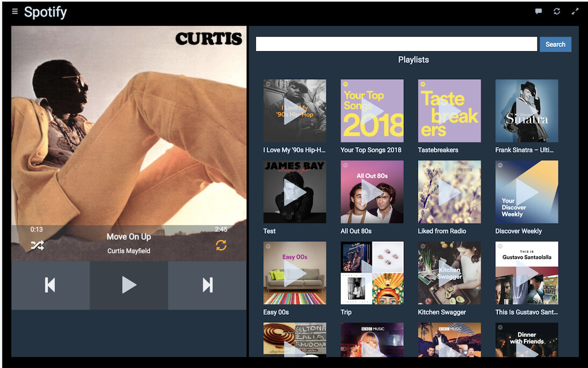The width and height of the screenshot is (588, 368).
Task: Click the 2:45 track duration label
Action: point(221,229)
